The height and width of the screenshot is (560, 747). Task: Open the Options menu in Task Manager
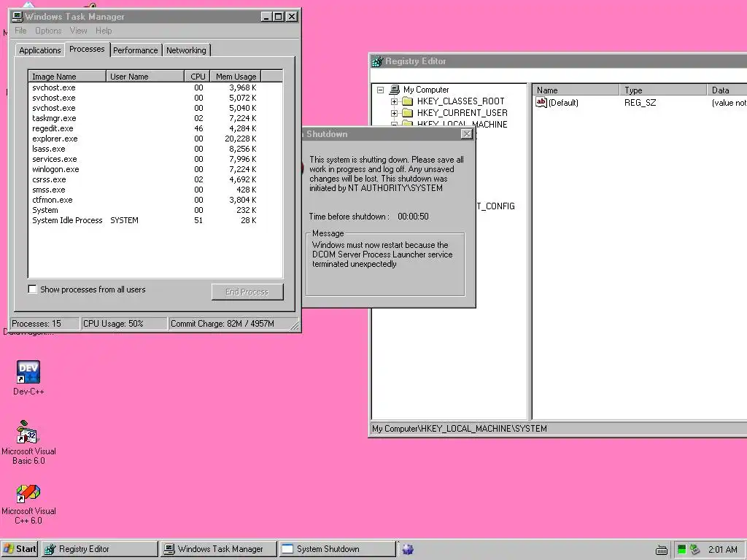[48, 31]
